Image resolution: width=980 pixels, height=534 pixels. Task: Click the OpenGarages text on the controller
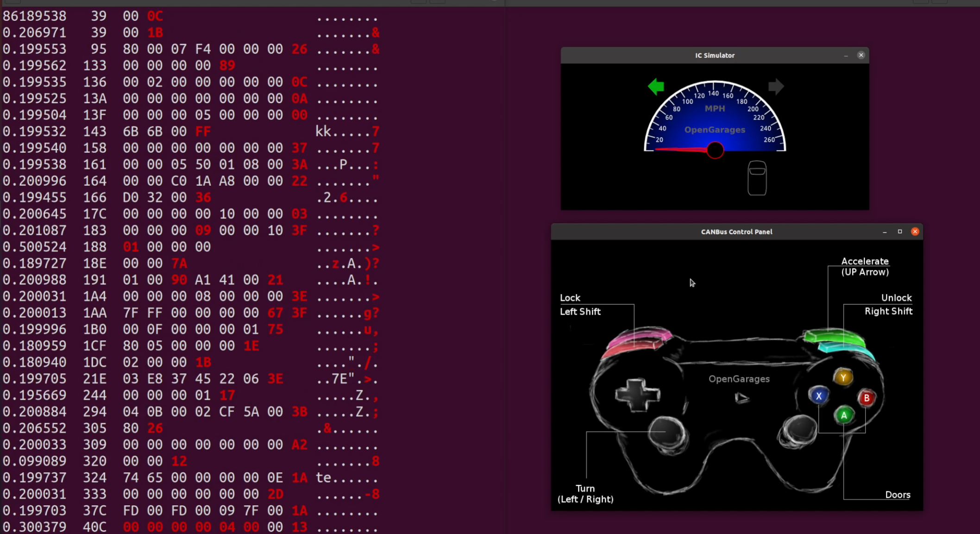(739, 379)
